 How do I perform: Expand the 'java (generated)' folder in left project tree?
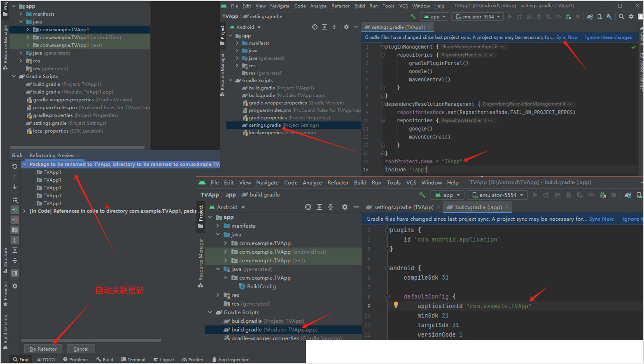pyautogui.click(x=21, y=53)
